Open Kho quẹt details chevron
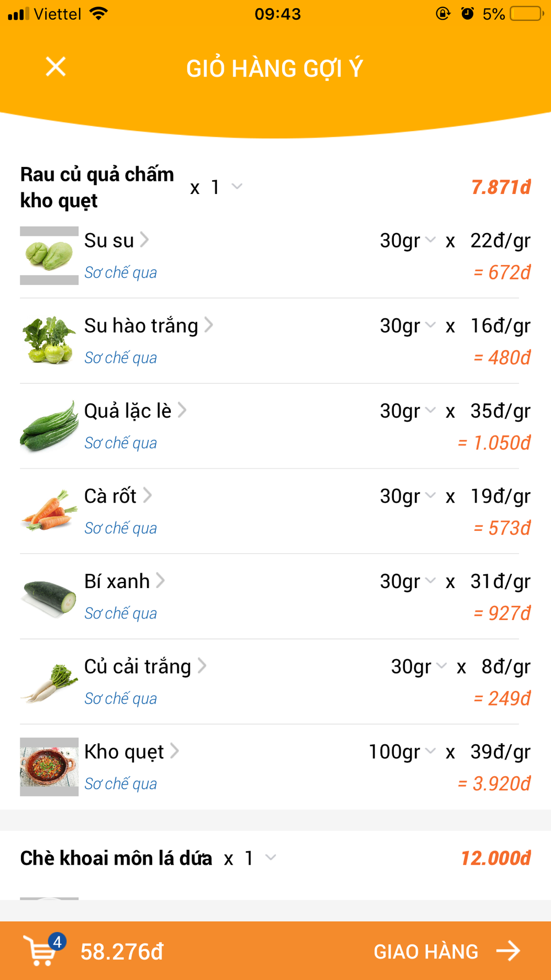 pos(175,751)
